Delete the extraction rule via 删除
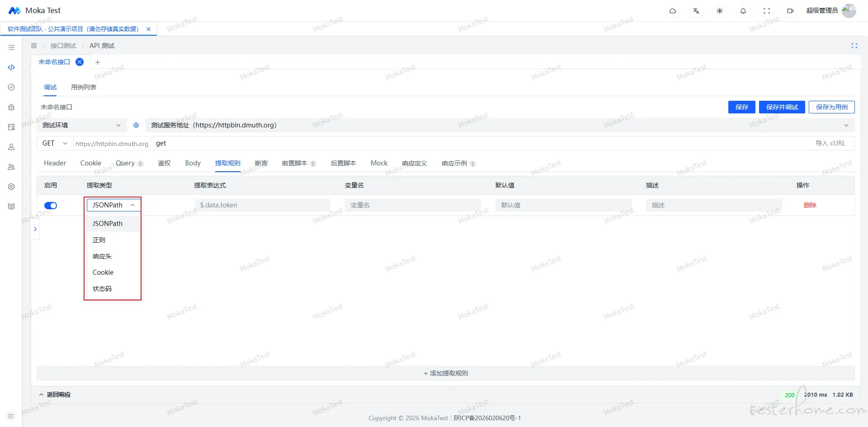Image resolution: width=868 pixels, height=427 pixels. tap(810, 205)
